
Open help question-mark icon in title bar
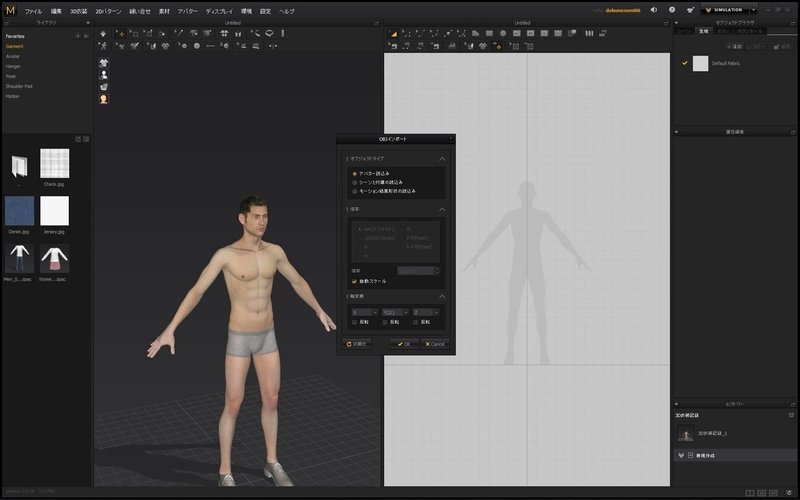(672, 10)
